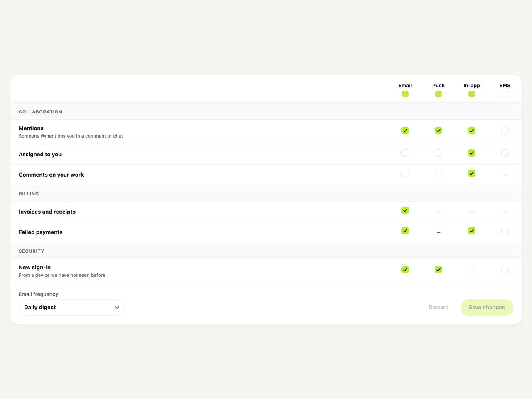This screenshot has width=532, height=399.
Task: Uncheck In-app for Assigned to you
Action: (472, 153)
